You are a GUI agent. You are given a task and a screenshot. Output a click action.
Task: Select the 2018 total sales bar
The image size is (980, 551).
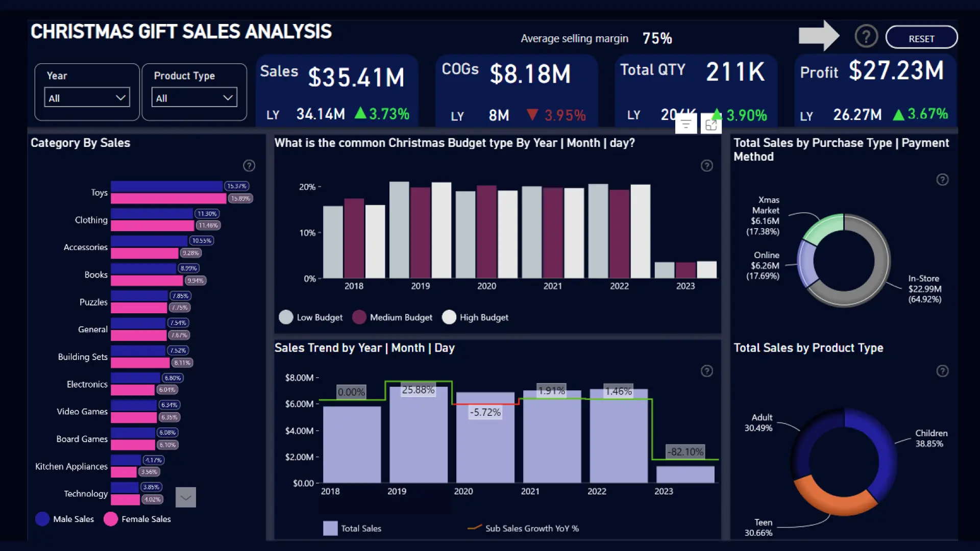[x=352, y=444]
